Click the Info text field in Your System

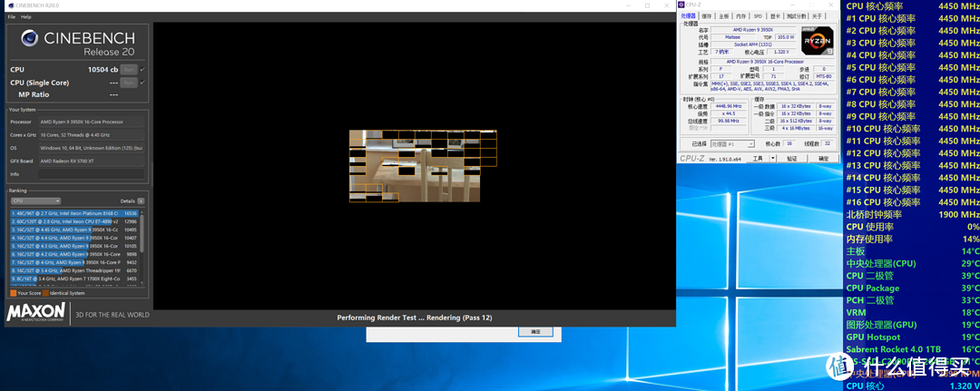coord(92,174)
